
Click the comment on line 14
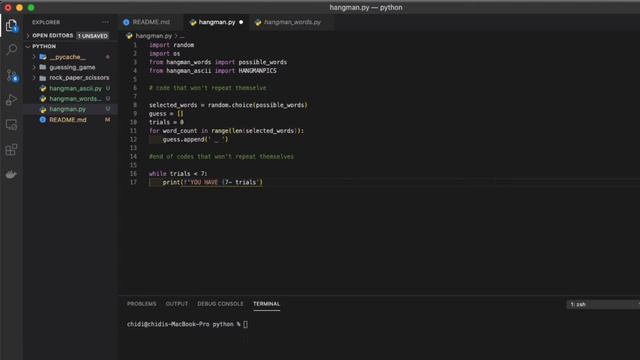click(221, 156)
